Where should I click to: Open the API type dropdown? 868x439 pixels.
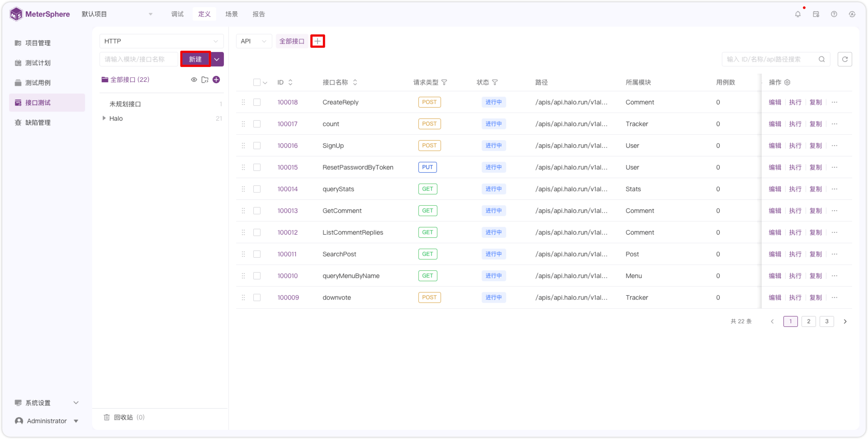(x=254, y=41)
